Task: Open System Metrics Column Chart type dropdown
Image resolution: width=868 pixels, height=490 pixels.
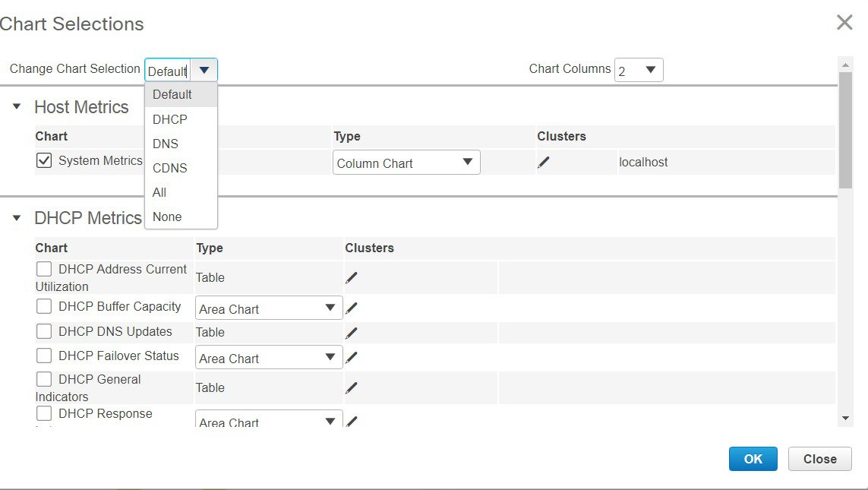Action: point(406,163)
